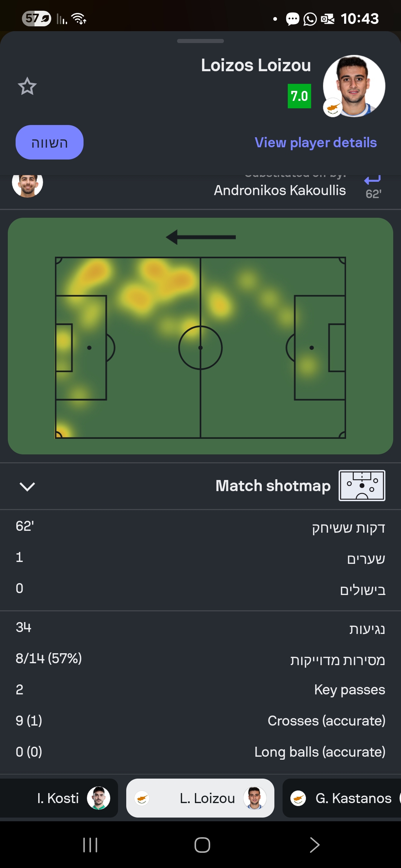
Task: Tap the 7.0 rating badge
Action: click(299, 96)
